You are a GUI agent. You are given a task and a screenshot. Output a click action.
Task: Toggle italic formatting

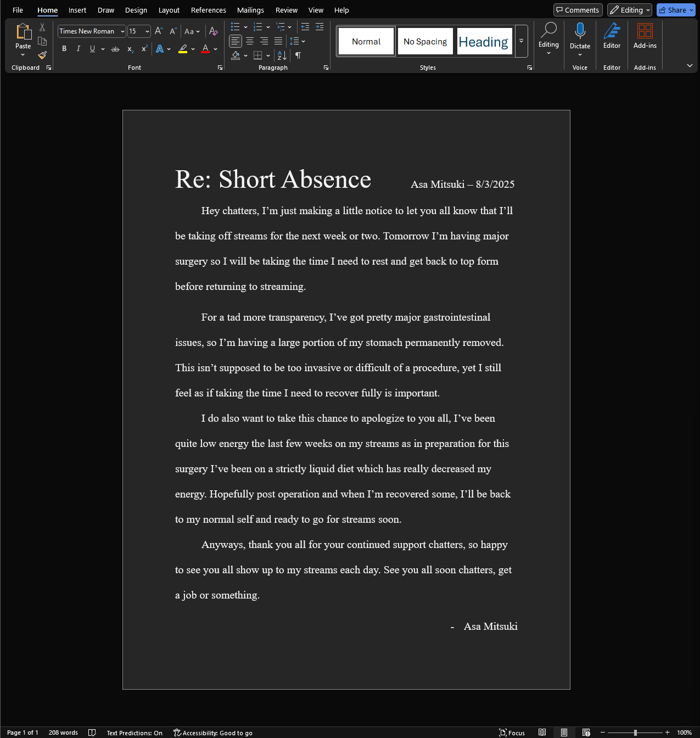click(79, 49)
